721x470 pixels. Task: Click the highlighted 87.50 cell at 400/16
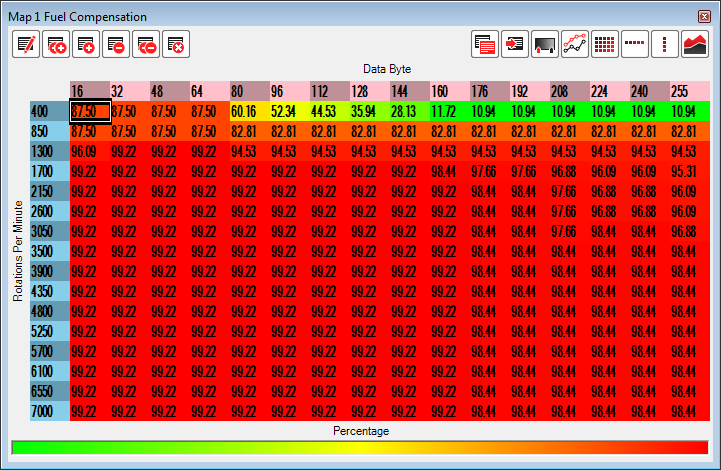point(90,111)
